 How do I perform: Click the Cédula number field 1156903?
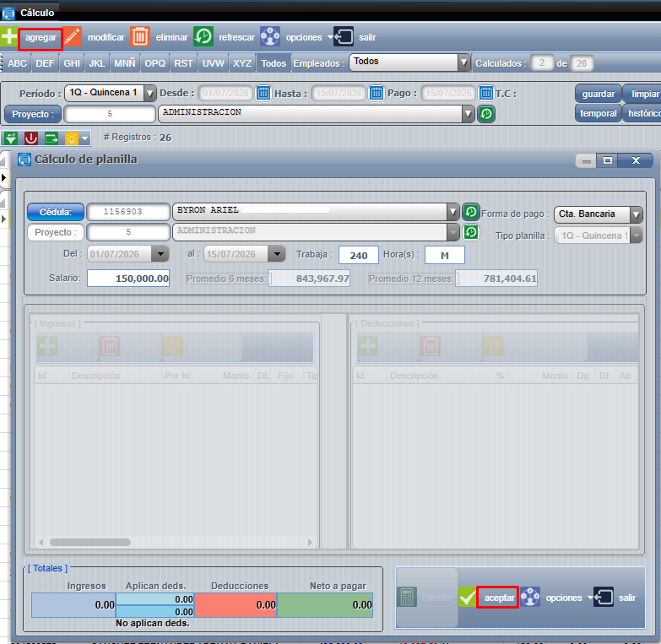[128, 212]
